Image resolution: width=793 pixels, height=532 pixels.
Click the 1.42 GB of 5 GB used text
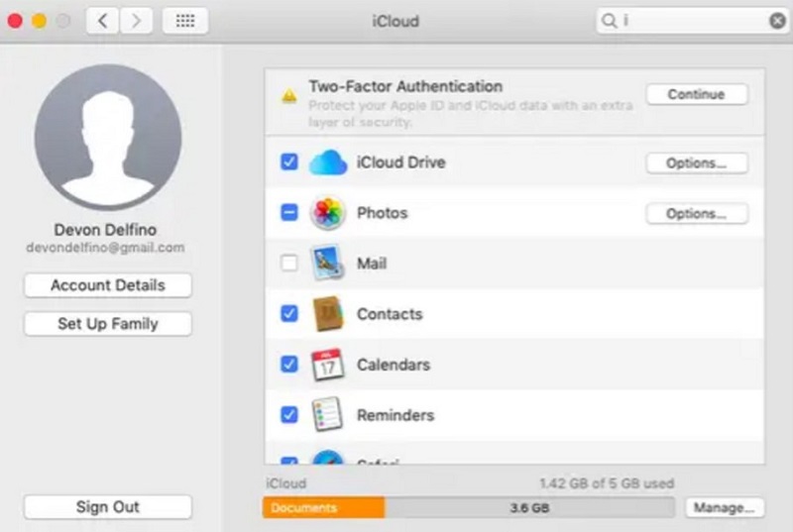(607, 483)
